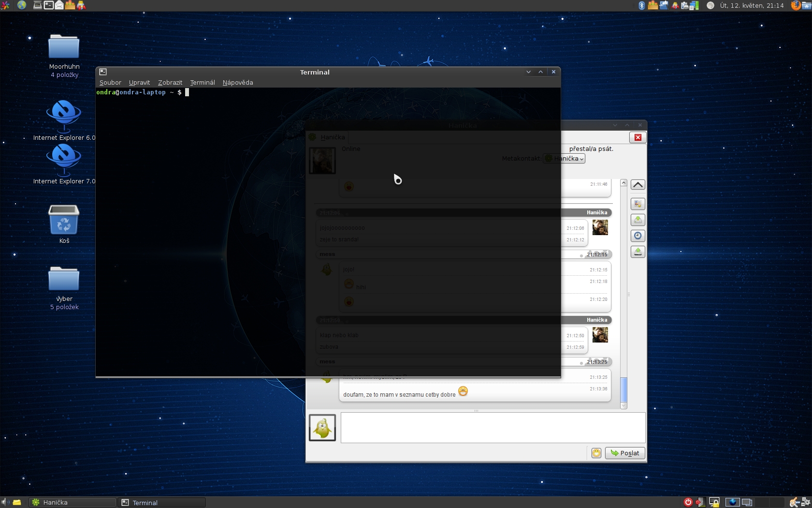This screenshot has width=812, height=508.
Task: Open the Upravit menu in Terminal
Action: click(x=139, y=82)
